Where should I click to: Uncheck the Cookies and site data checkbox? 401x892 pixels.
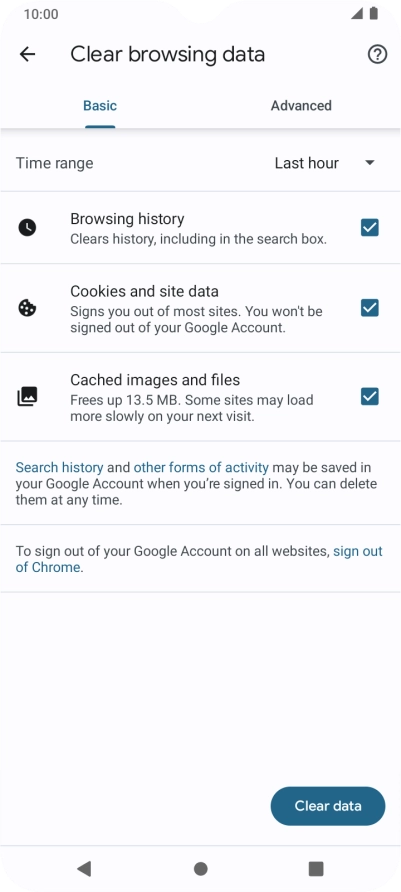(x=370, y=308)
